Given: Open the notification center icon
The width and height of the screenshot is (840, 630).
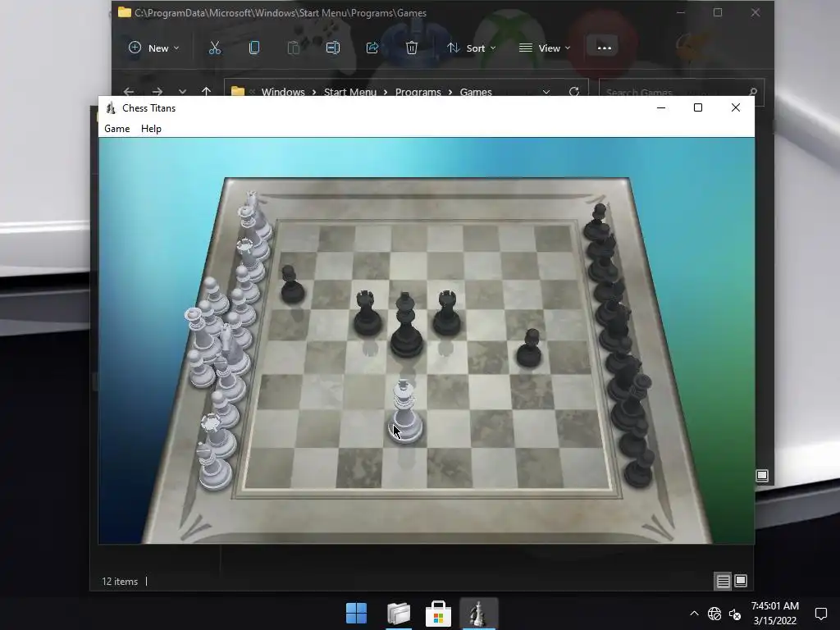Looking at the screenshot, I should [820, 614].
